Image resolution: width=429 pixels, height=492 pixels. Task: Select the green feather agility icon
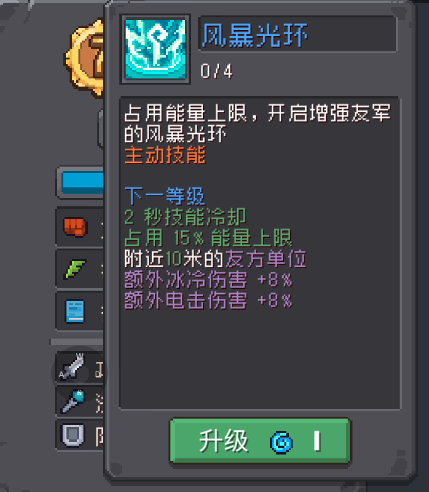coord(75,269)
